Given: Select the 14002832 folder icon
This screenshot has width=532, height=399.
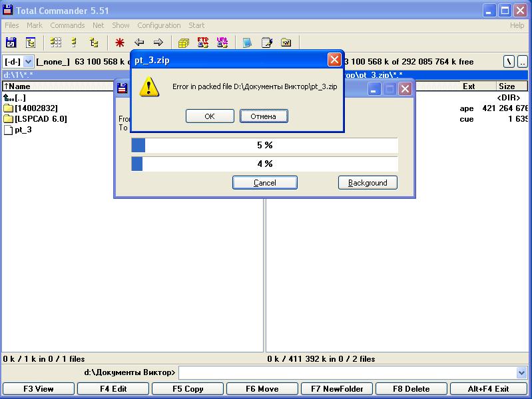Looking at the screenshot, I should pyautogui.click(x=8, y=108).
